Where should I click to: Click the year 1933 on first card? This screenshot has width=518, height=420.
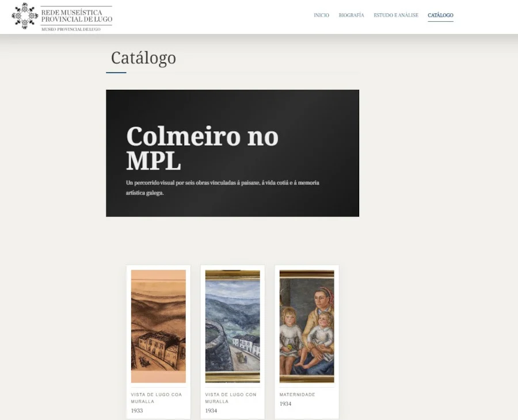tap(137, 411)
